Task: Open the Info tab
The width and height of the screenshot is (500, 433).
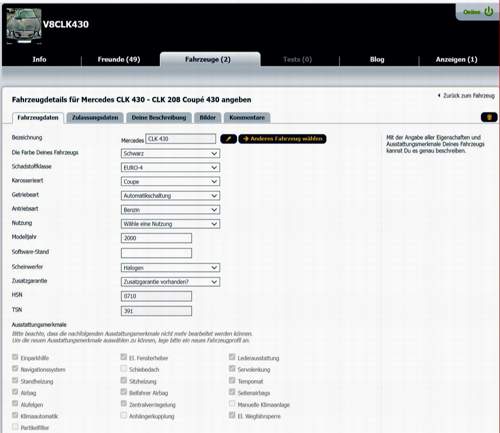Action: pyautogui.click(x=39, y=59)
